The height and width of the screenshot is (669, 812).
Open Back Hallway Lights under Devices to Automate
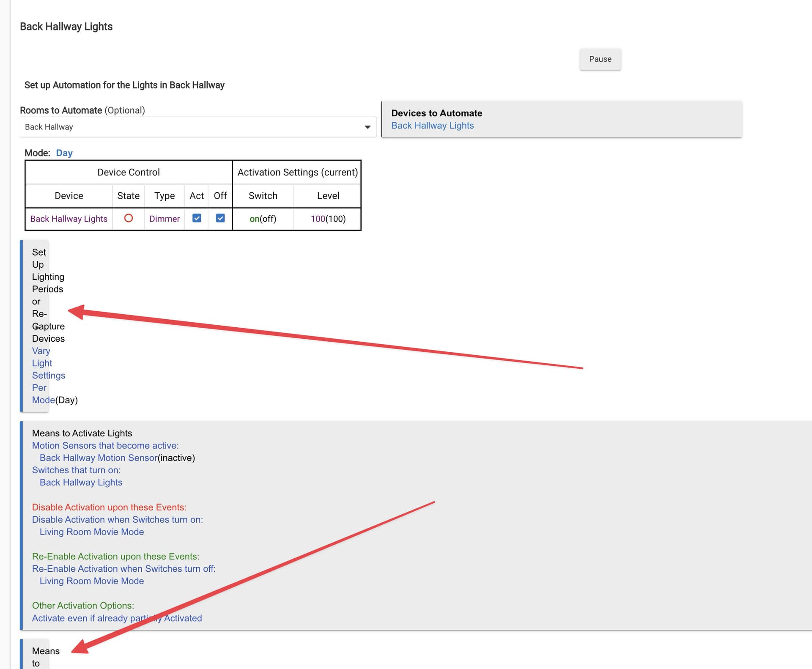(x=432, y=126)
